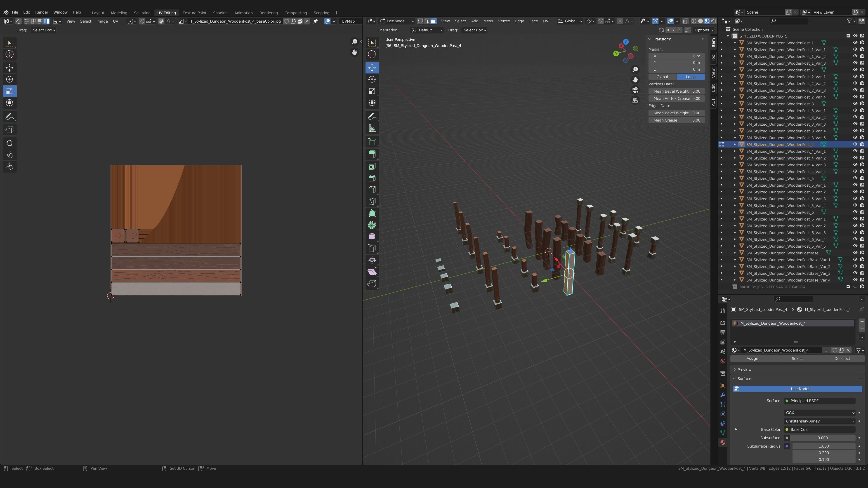Click the Base Color linked texture field
This screenshot has width=868, height=488.
click(x=819, y=430)
